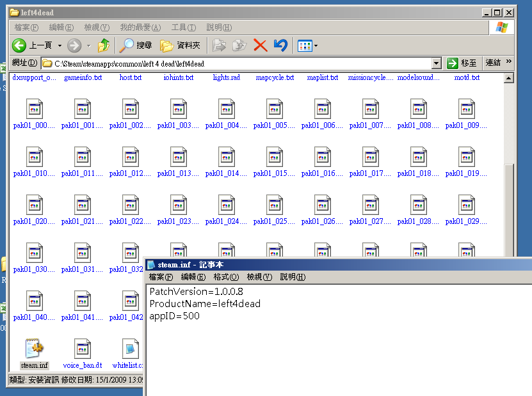This screenshot has width=532, height=396.
Task: Open the Explorer 工具 (Tools) menu
Action: click(183, 28)
